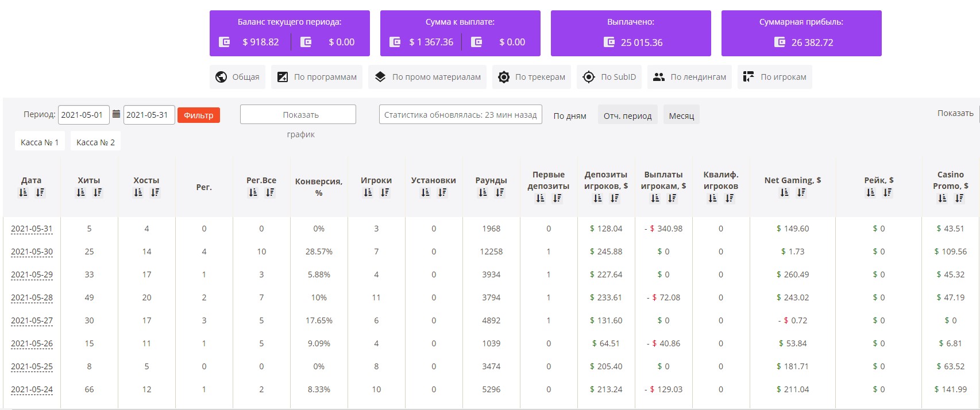Click Показать link at far right
The width and height of the screenshot is (980, 410).
(x=955, y=113)
